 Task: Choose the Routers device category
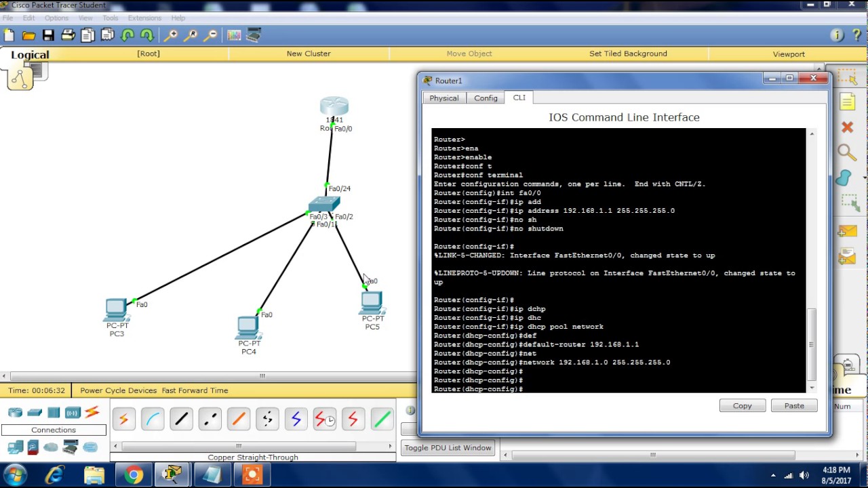(x=15, y=412)
